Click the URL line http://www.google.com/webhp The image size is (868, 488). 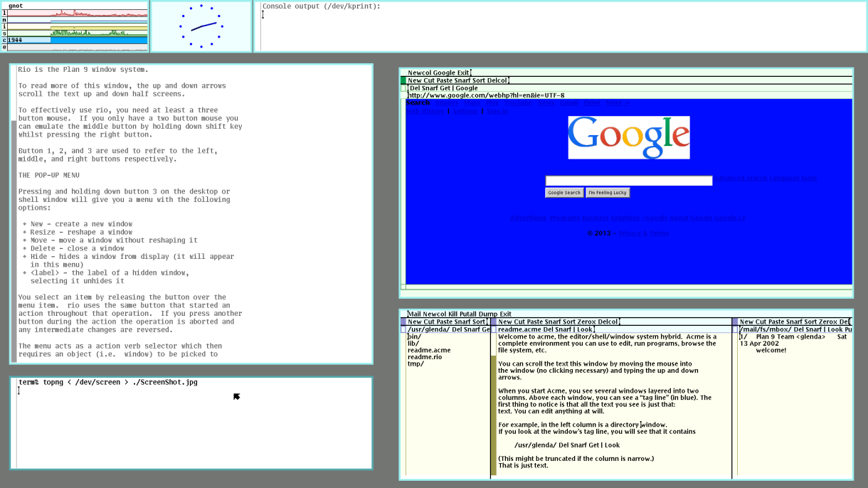pyautogui.click(x=486, y=95)
